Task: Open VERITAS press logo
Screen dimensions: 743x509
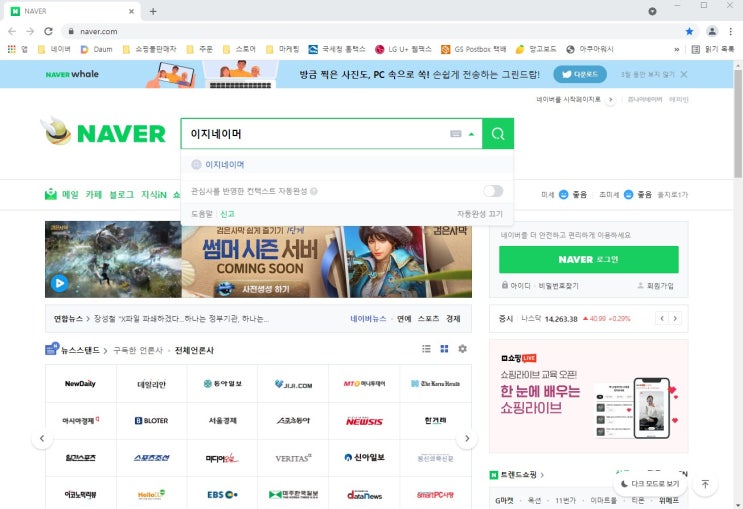Action: click(293, 458)
